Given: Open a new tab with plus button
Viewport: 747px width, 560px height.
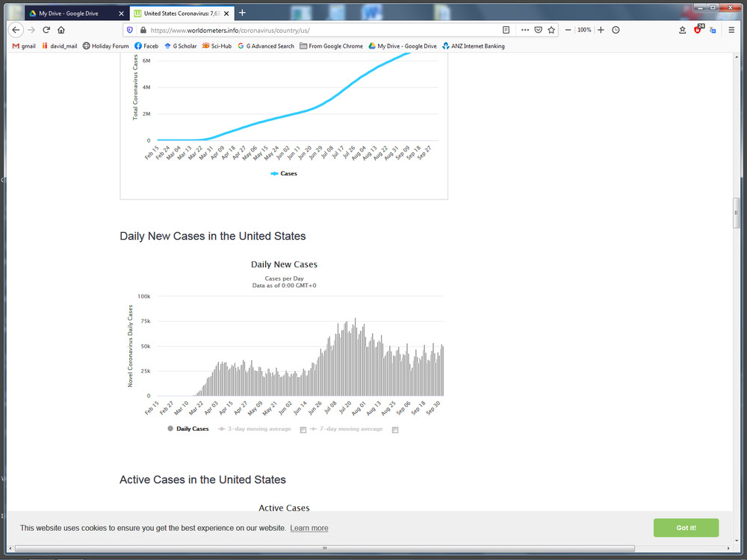Looking at the screenshot, I should point(242,13).
